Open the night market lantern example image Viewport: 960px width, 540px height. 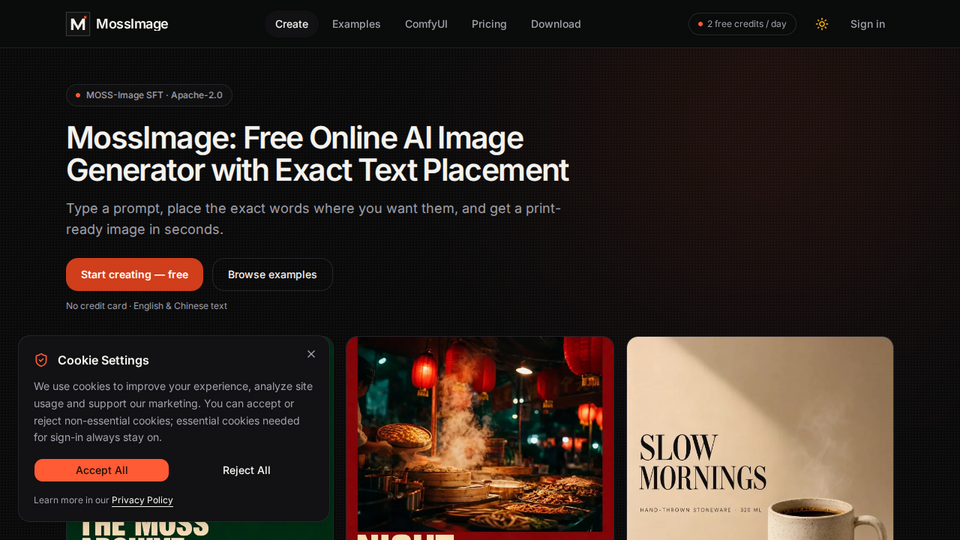pos(480,438)
